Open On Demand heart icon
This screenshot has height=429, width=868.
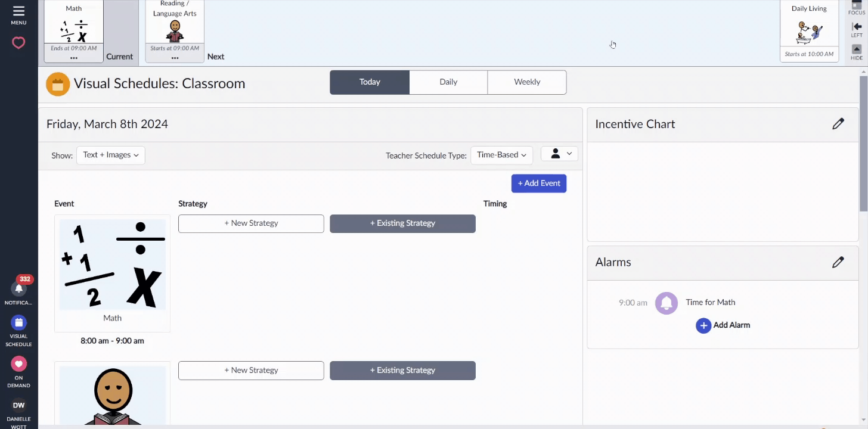click(x=18, y=363)
